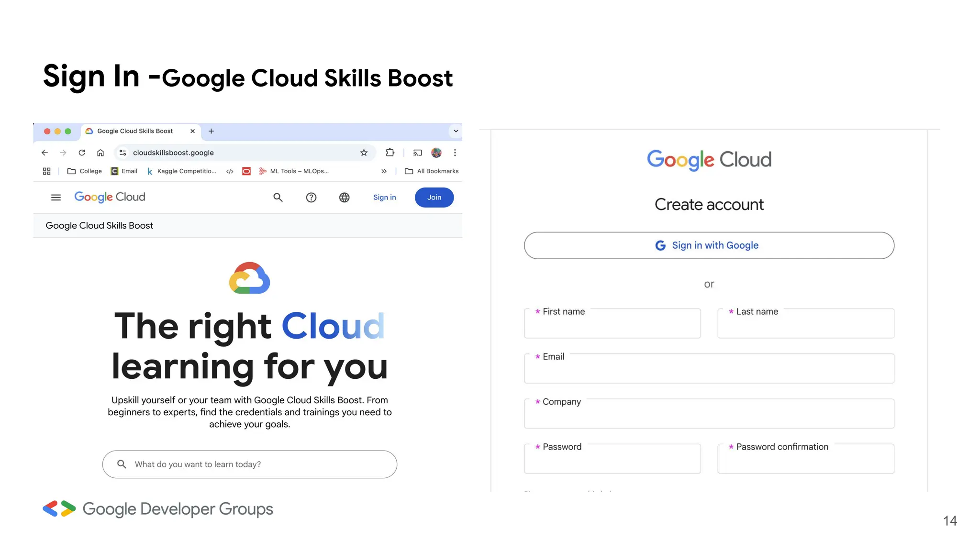
Task: Click the search magnifier in site header
Action: [278, 198]
